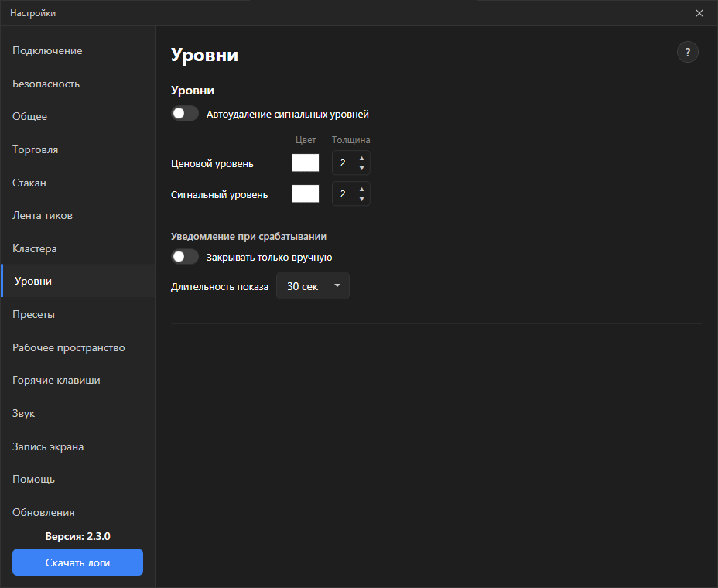Decrease Ценовой уровень thickness with down arrow
The height and width of the screenshot is (588, 718).
[x=362, y=168]
